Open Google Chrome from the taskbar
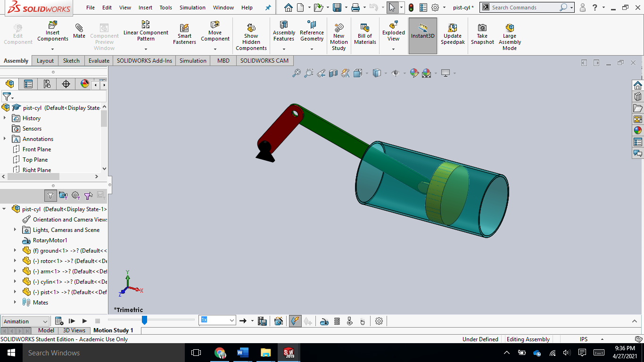Screen dimensions: 644x362 click(x=220, y=353)
